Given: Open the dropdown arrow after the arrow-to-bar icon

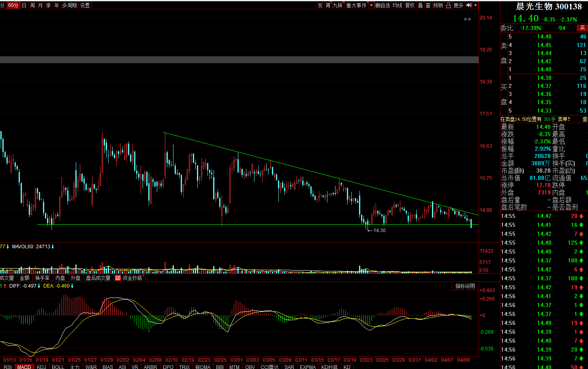Looking at the screenshot, I should [x=476, y=5].
